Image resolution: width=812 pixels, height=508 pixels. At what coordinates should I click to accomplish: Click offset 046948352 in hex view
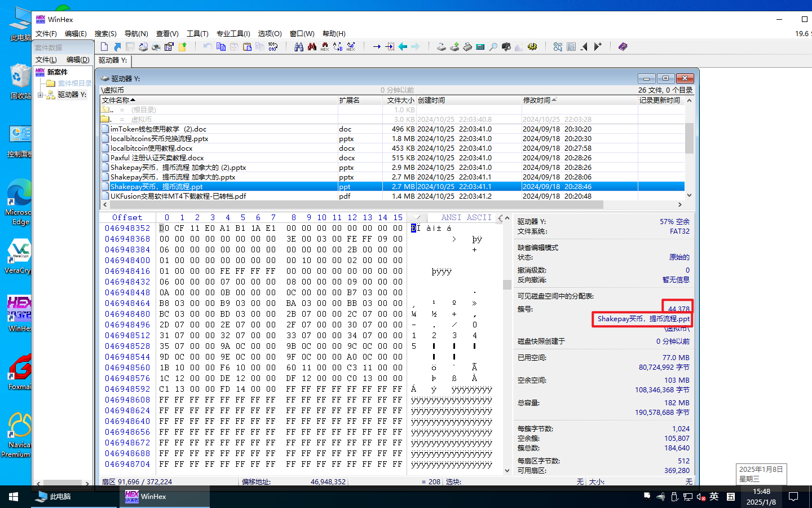127,229
